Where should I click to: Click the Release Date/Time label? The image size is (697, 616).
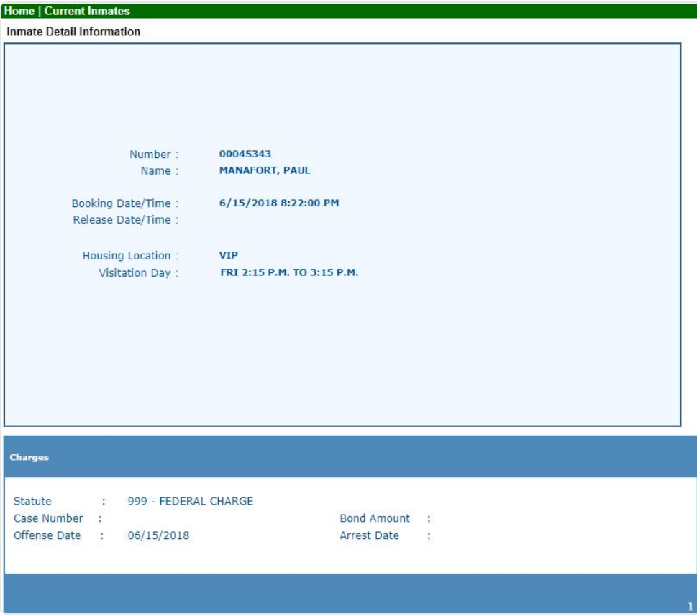point(124,220)
